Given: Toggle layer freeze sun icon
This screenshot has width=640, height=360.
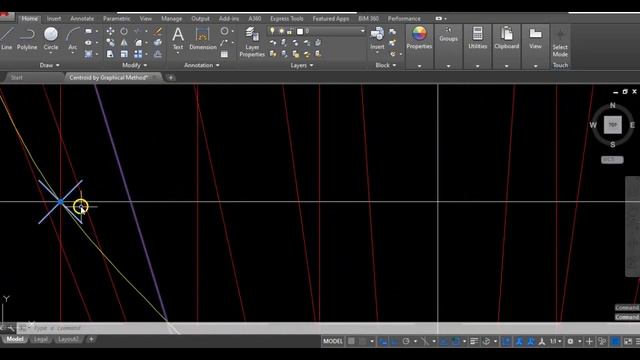Looking at the screenshot, I should pyautogui.click(x=281, y=31).
